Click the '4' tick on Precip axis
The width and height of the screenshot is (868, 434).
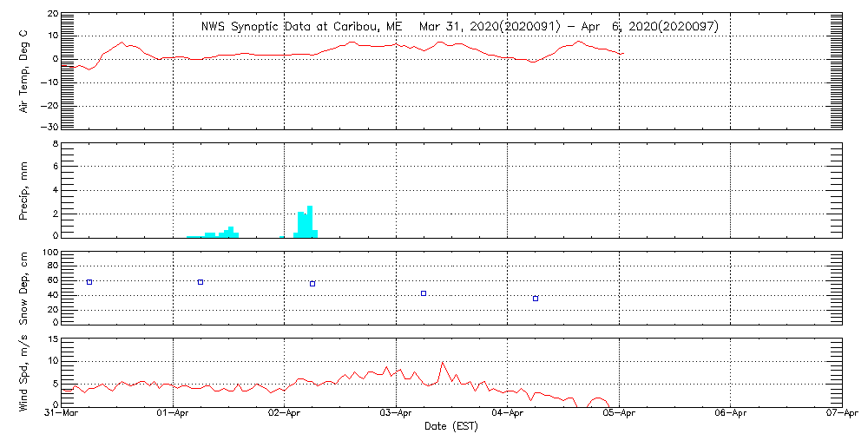point(54,190)
